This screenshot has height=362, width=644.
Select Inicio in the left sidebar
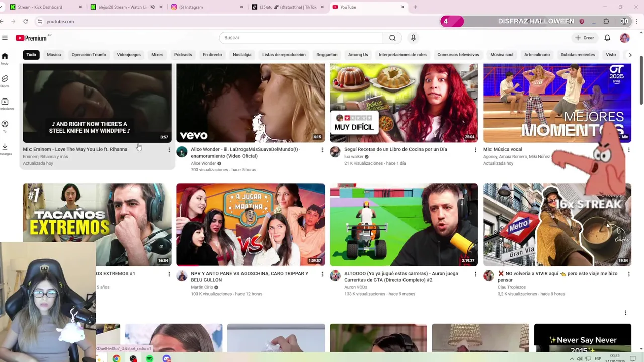[5, 58]
